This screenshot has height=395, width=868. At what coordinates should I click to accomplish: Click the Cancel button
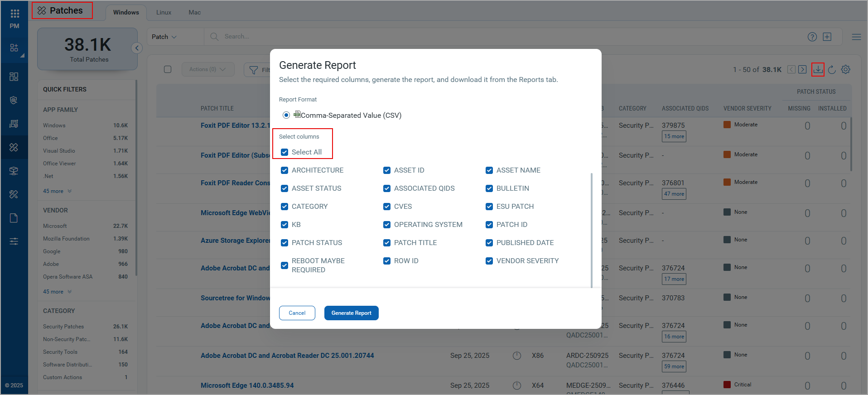tap(297, 313)
